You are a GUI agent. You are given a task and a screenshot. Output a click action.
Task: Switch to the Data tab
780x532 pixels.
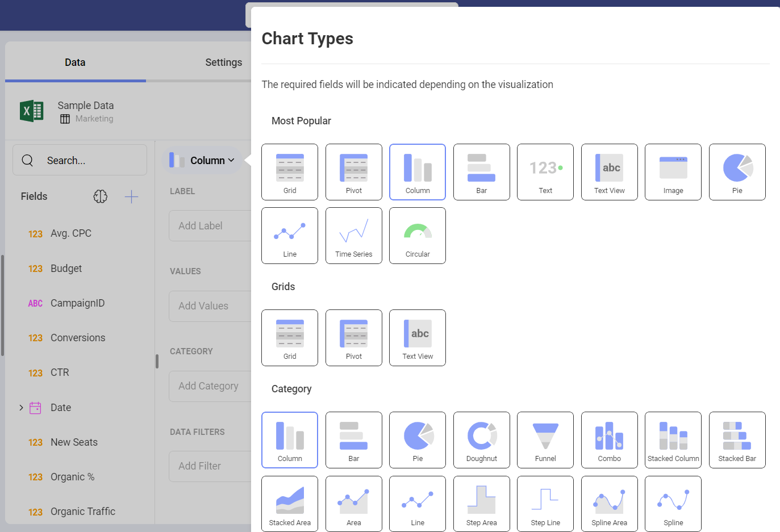75,62
